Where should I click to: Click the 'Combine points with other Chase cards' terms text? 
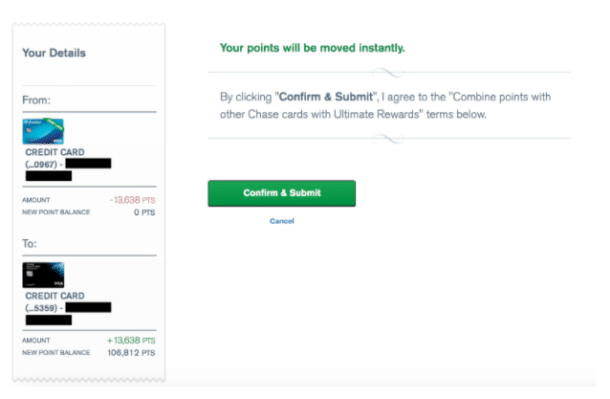[385, 105]
